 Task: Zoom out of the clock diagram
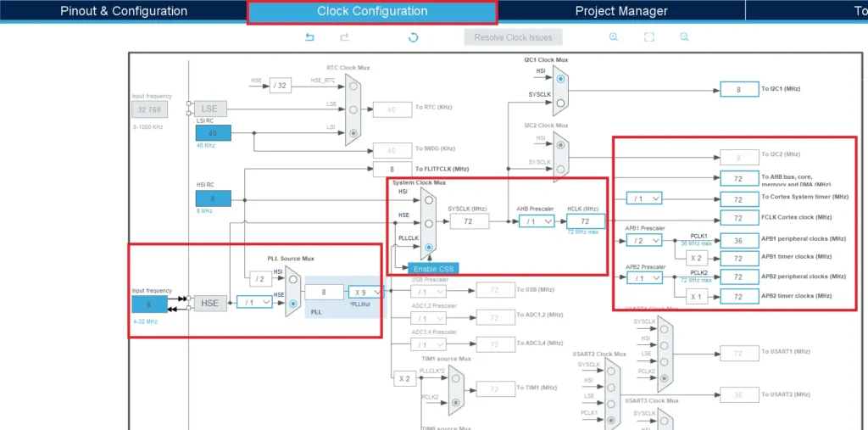tap(684, 37)
